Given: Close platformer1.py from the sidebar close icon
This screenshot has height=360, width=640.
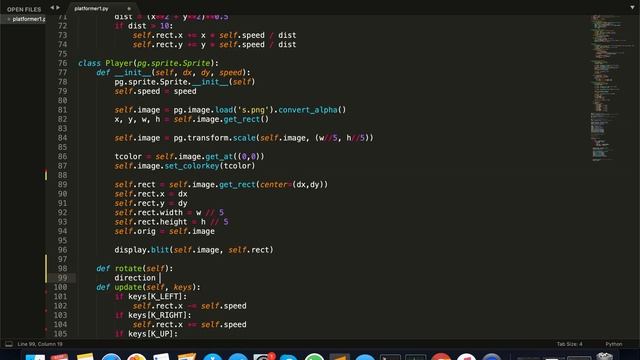Looking at the screenshot, I should [9, 19].
